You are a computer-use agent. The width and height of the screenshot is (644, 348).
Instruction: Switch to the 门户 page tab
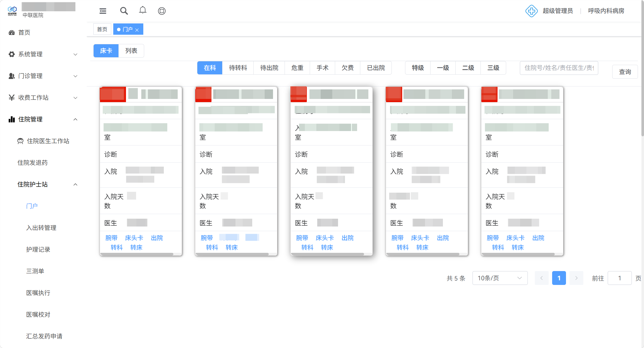pyautogui.click(x=128, y=29)
